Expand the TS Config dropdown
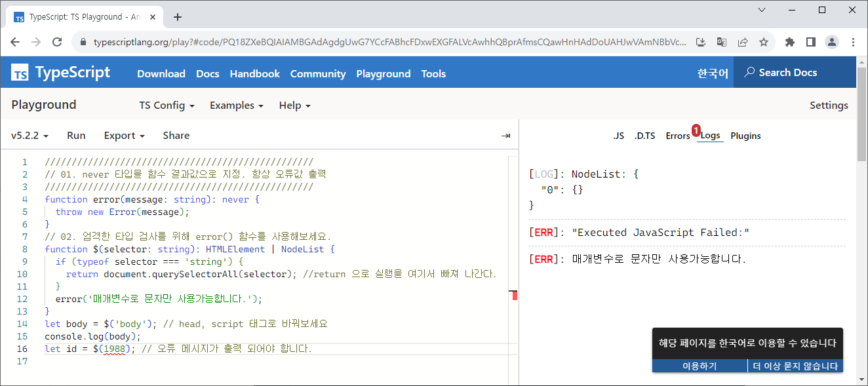 click(167, 106)
